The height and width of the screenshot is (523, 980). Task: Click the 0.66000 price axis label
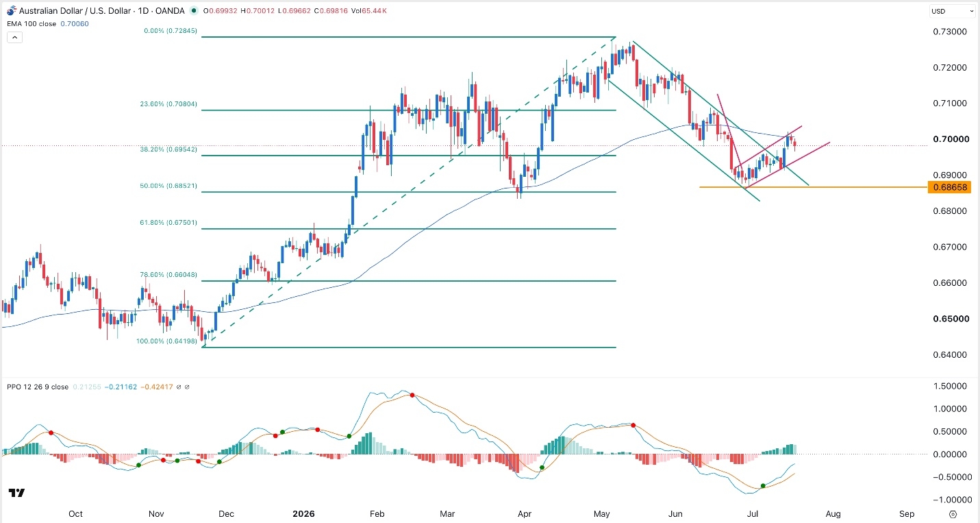coord(949,283)
